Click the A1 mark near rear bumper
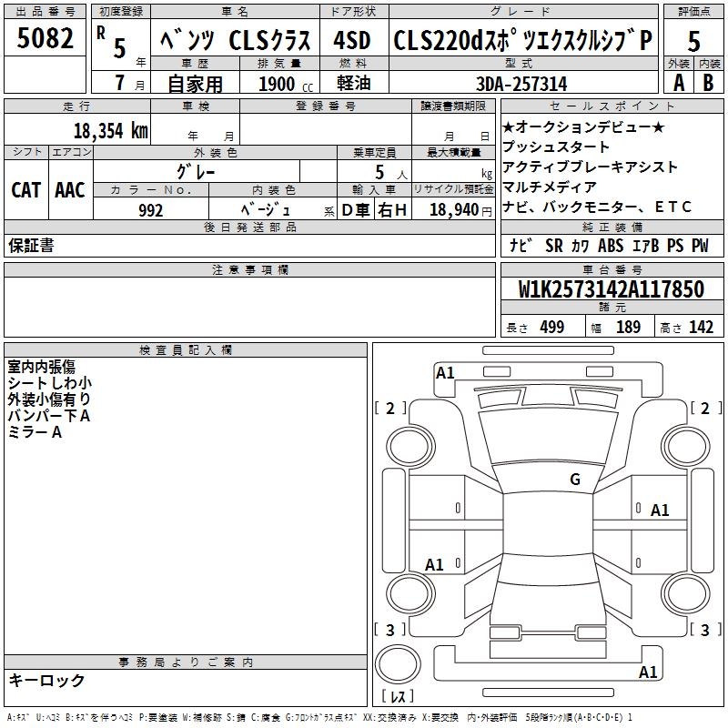Image resolution: width=728 pixels, height=728 pixels. click(648, 672)
